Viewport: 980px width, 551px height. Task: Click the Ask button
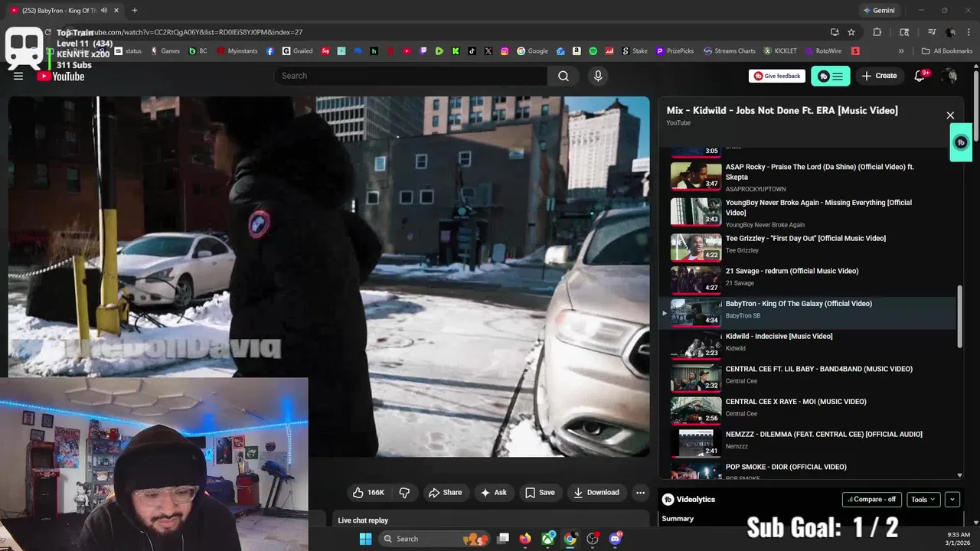[x=493, y=492]
